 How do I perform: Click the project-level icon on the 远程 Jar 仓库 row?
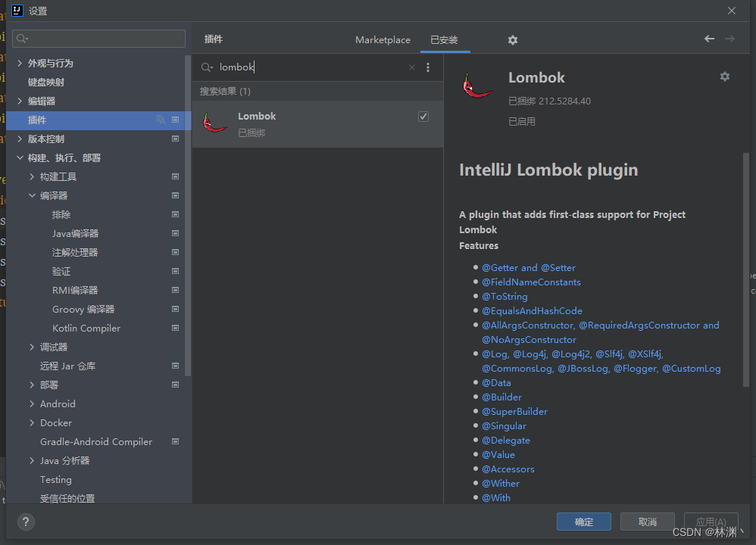(176, 366)
